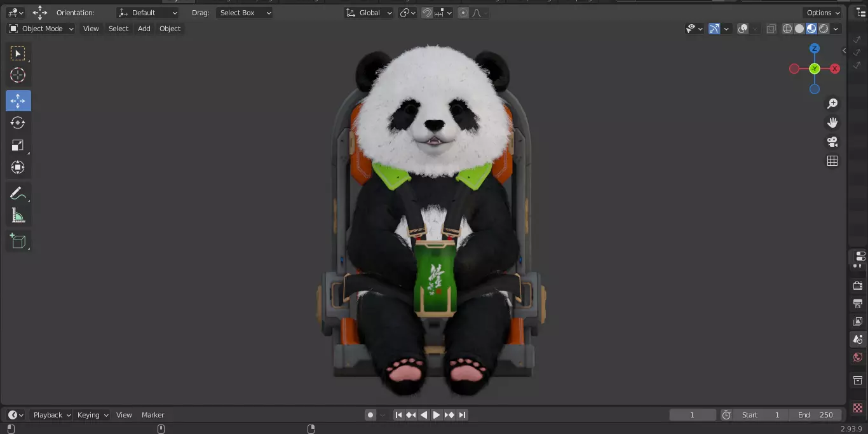Select the Annotate tool

coord(18,193)
